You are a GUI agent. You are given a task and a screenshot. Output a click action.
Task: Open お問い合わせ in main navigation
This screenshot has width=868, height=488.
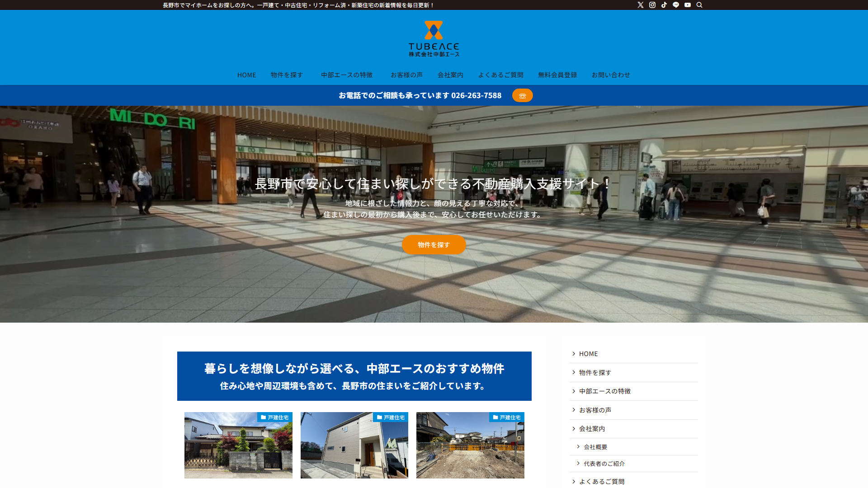[611, 75]
